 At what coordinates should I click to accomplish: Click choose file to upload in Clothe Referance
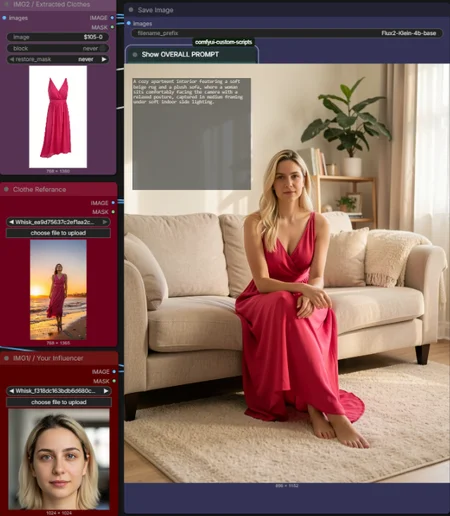click(58, 233)
